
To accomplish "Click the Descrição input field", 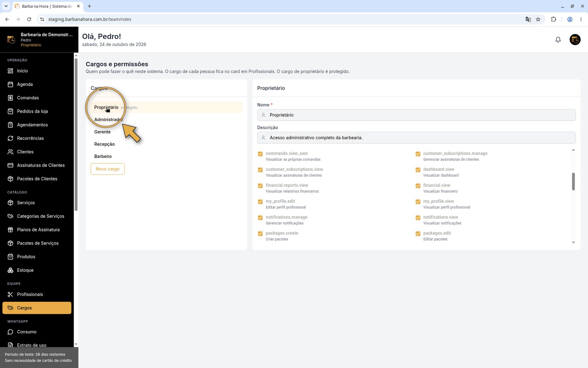I will pos(416,138).
